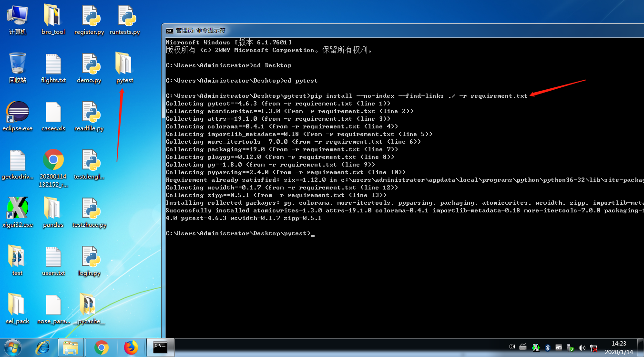This screenshot has height=357, width=644.
Task: Click the command prompt taskbar button
Action: tap(160, 347)
